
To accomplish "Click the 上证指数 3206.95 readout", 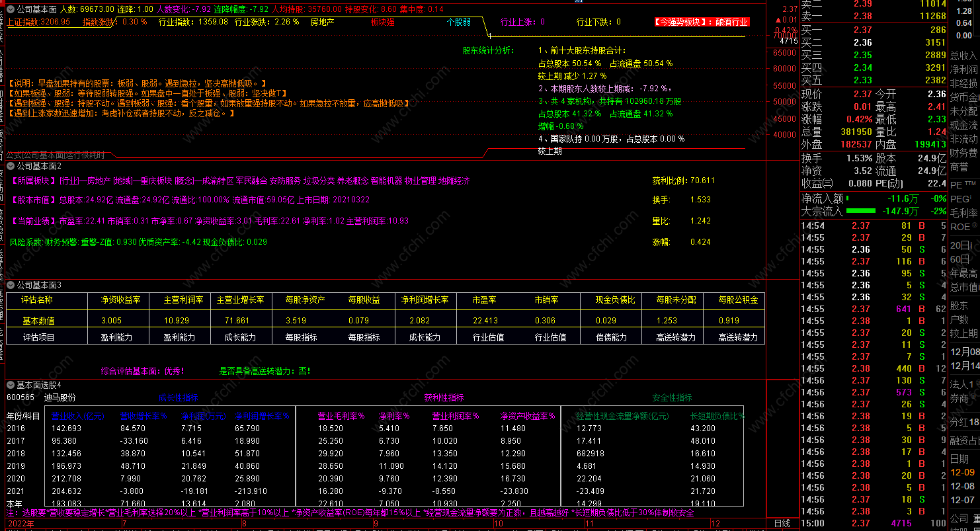I will coord(38,22).
